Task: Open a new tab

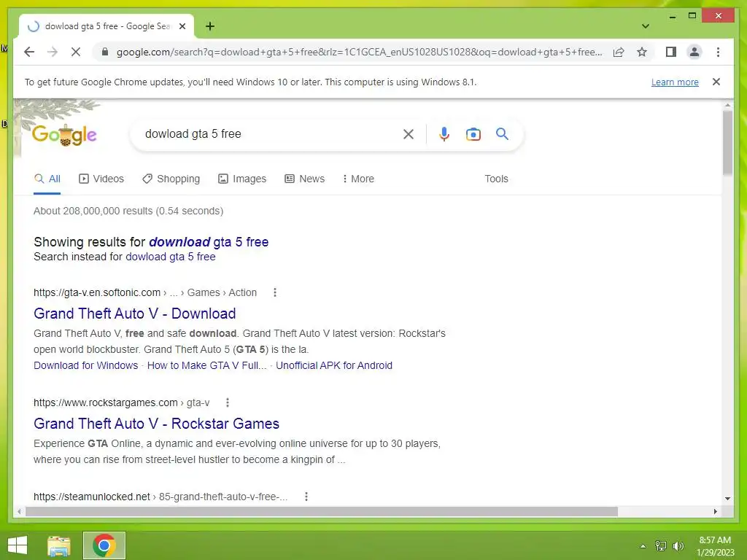Action: (x=210, y=26)
